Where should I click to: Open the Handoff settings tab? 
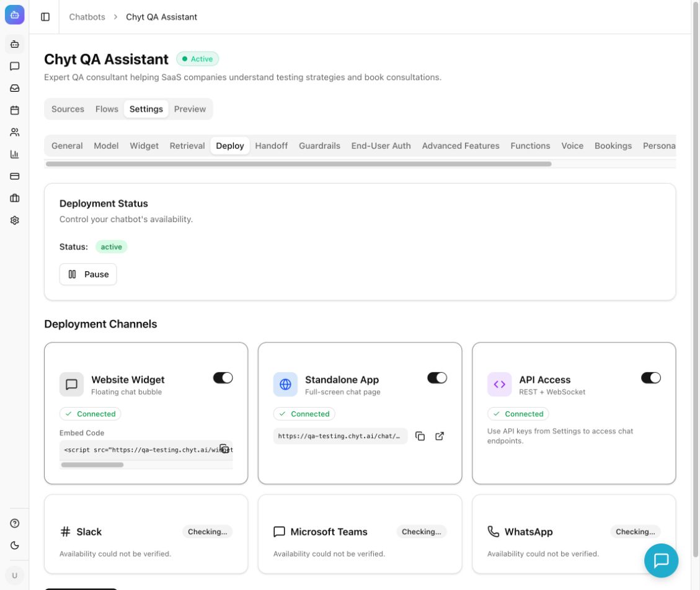coord(271,146)
